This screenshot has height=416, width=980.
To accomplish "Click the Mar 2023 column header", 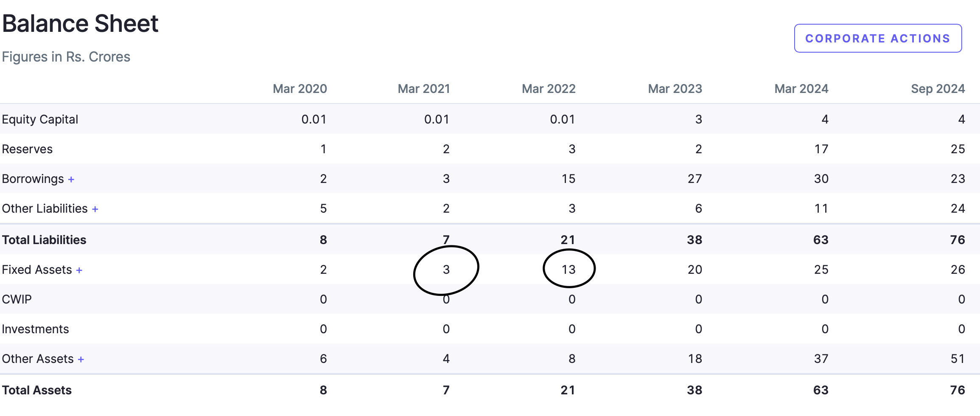I will 675,89.
